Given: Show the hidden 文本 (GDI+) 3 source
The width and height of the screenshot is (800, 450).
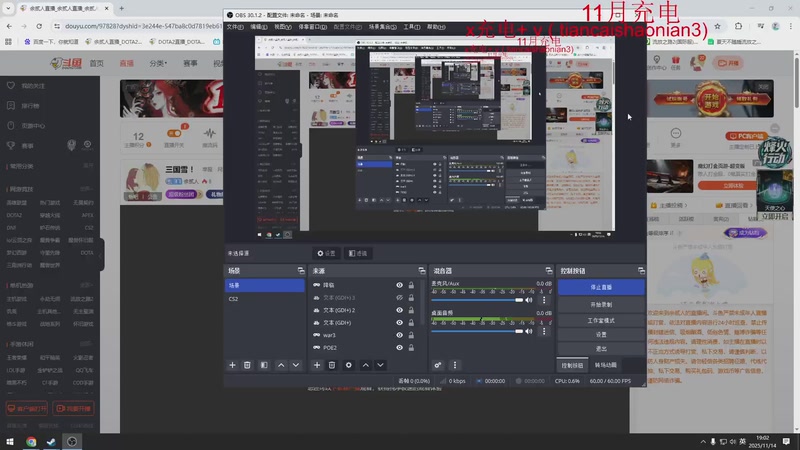Looking at the screenshot, I should [399, 297].
